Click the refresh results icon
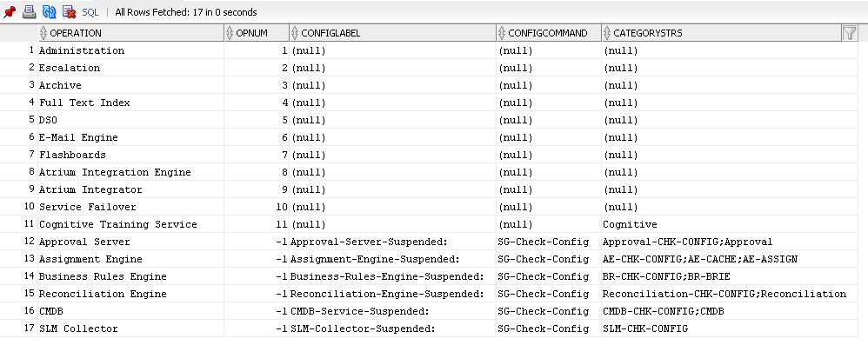This screenshot has height=345, width=868. point(50,11)
